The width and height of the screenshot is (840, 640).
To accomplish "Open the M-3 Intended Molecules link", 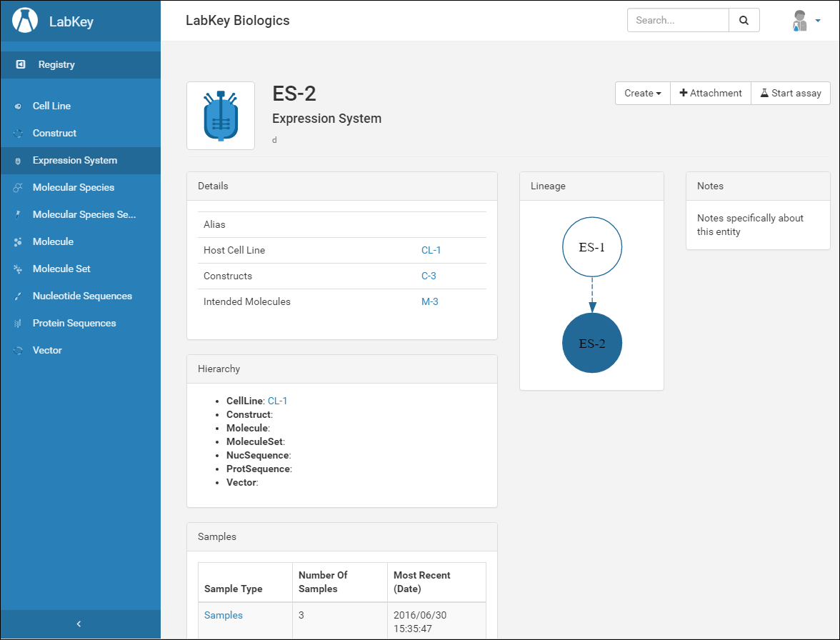I will coord(430,301).
